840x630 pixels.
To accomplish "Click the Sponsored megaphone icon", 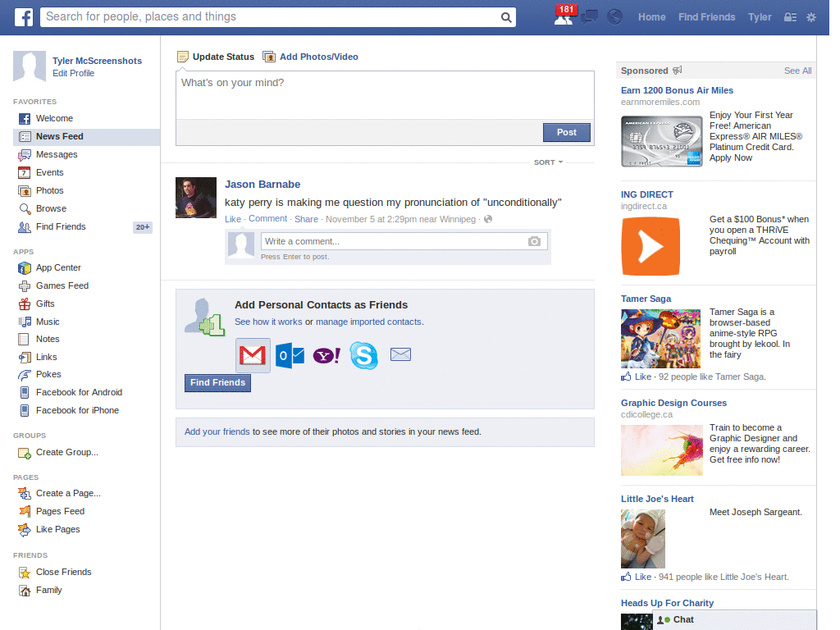I will (x=677, y=71).
